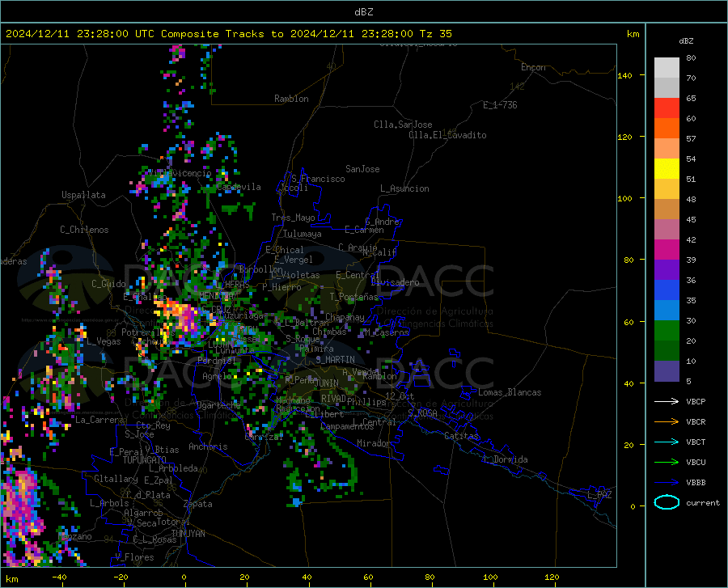
Task: Click the 'Clla.SanJose' map label
Action: click(403, 125)
